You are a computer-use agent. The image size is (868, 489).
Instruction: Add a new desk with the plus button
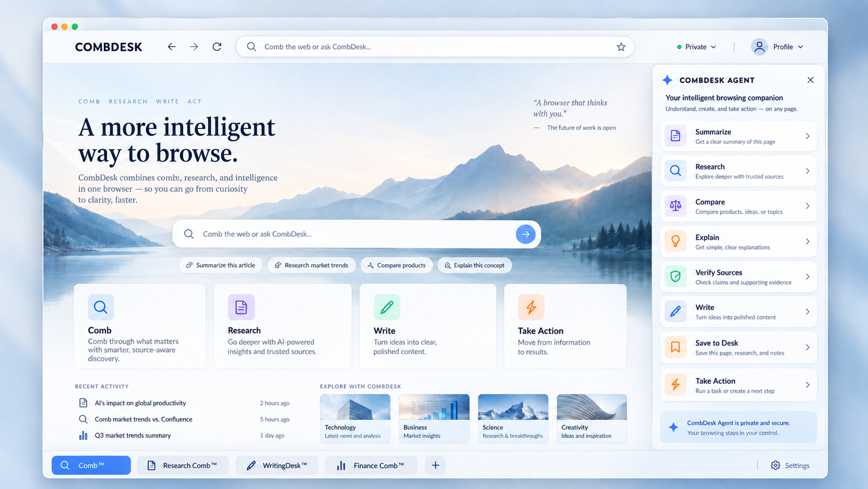click(436, 466)
